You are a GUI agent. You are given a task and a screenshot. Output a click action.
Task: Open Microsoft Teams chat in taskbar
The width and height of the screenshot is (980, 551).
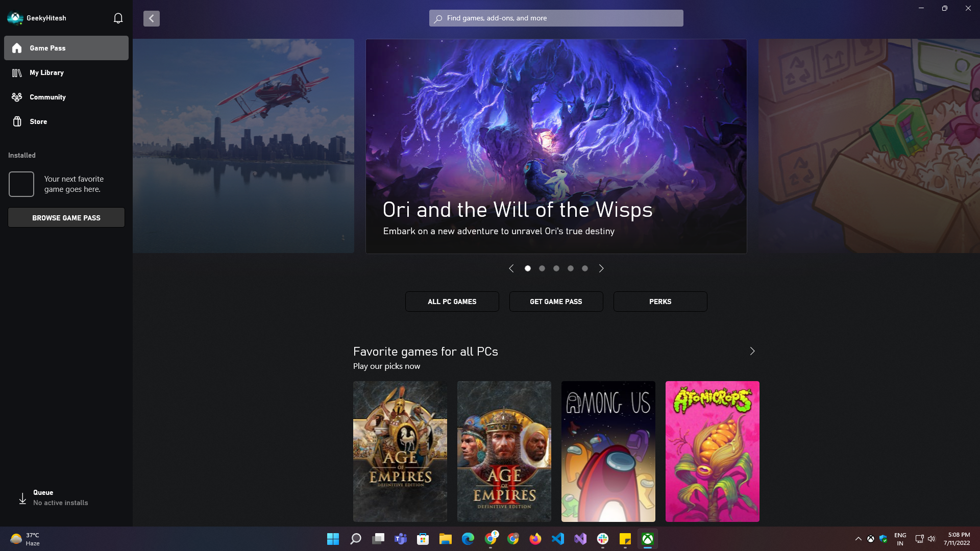point(401,539)
